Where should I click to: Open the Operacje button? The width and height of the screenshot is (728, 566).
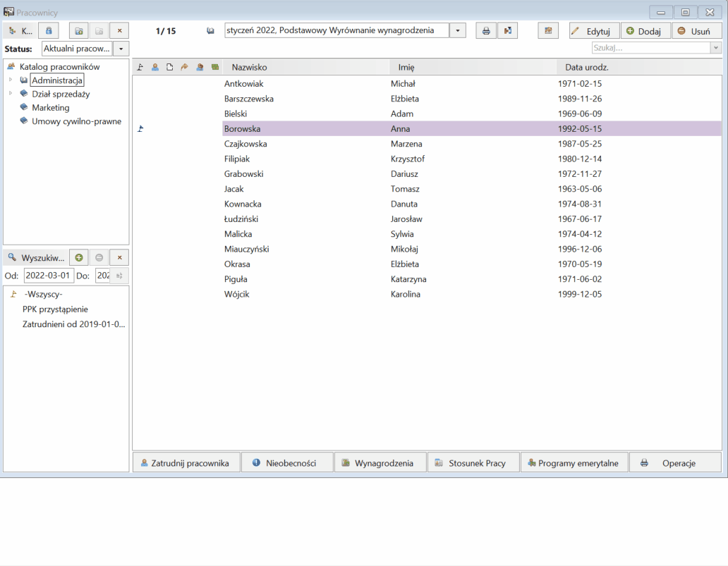pyautogui.click(x=676, y=462)
